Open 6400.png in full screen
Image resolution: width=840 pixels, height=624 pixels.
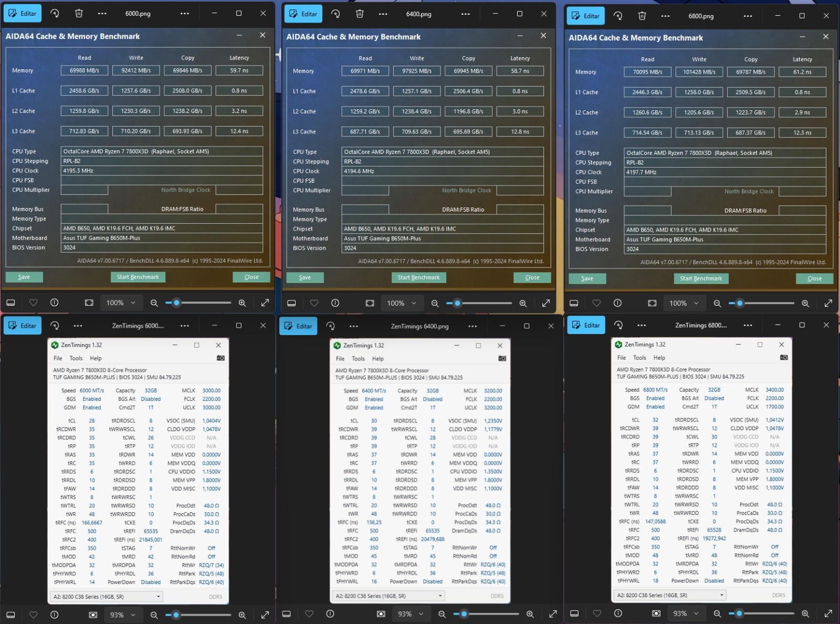(546, 303)
